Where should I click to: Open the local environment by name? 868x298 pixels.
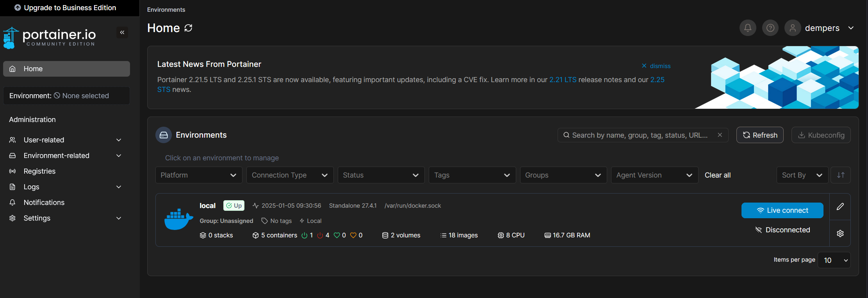point(207,206)
